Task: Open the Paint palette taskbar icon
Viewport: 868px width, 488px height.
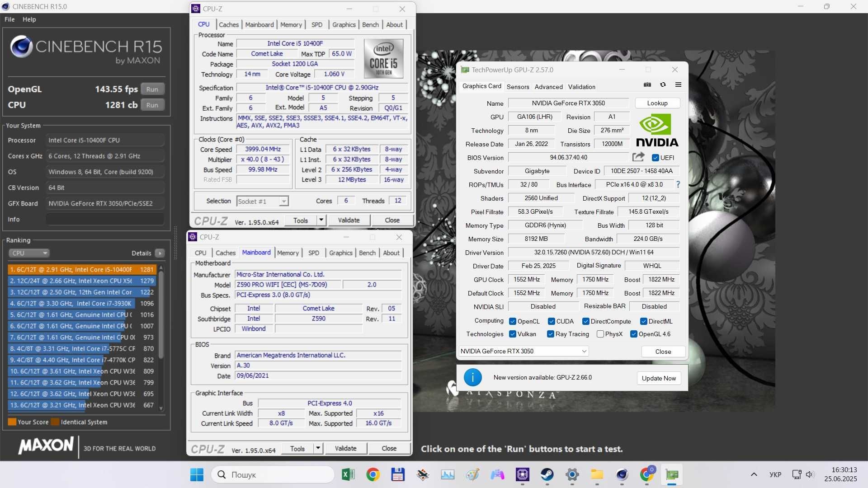Action: pyautogui.click(x=473, y=474)
